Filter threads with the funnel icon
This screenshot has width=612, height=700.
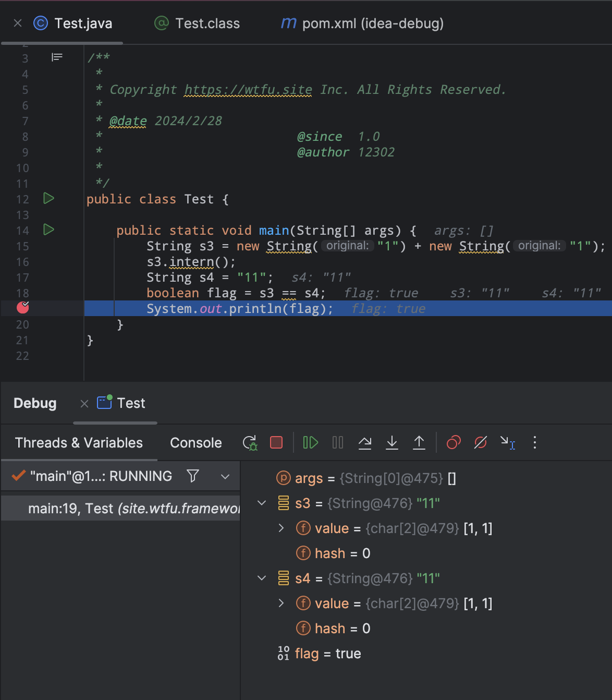pyautogui.click(x=193, y=476)
